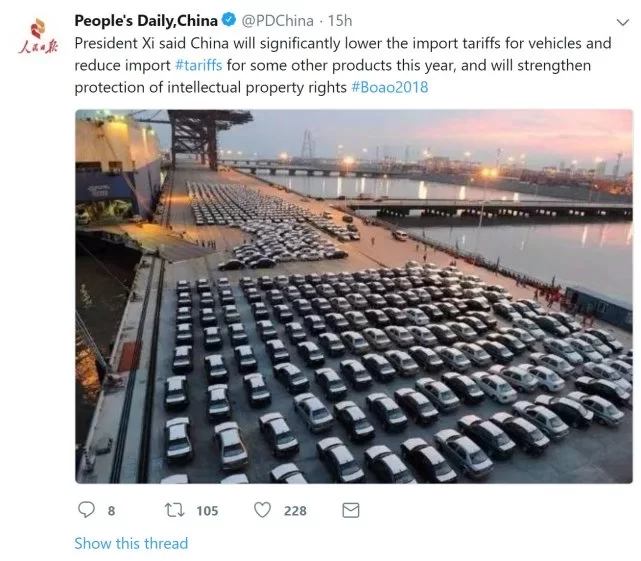
Task: Retweet using the retweet arrows icon
Action: pyautogui.click(x=174, y=510)
